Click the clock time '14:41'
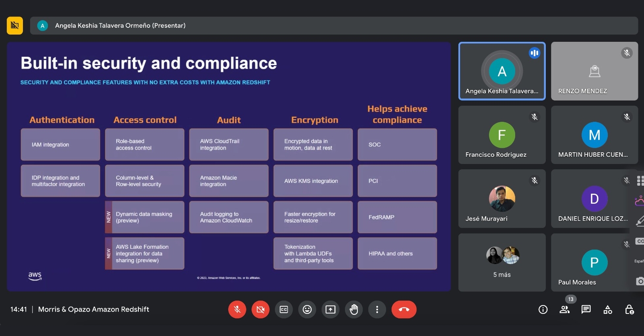Viewport: 644px width, 336px height. click(x=19, y=309)
